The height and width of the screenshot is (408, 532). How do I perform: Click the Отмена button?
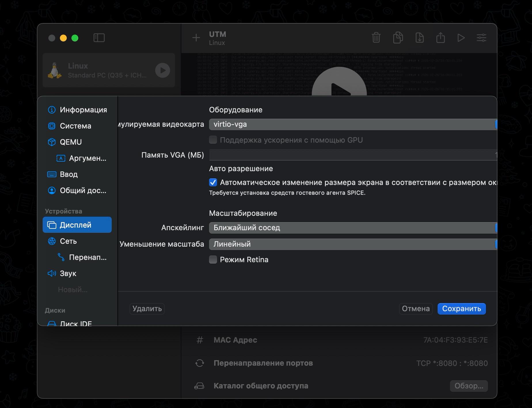[x=416, y=309]
